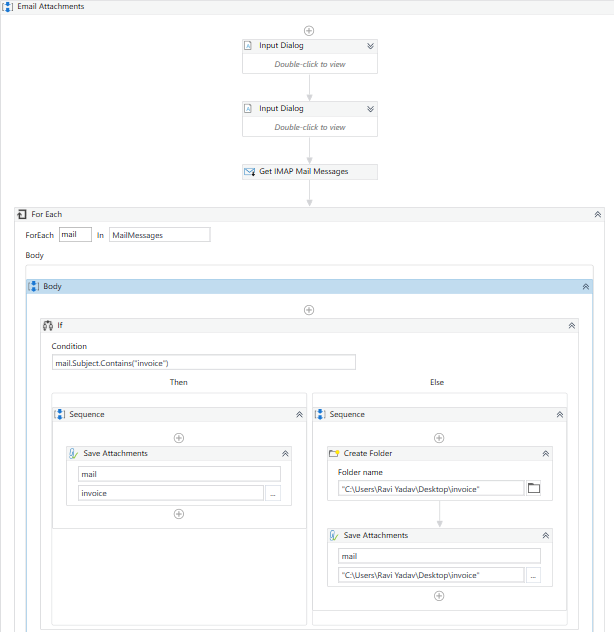
Task: Click the 'Folder name' label
Action: pos(360,472)
